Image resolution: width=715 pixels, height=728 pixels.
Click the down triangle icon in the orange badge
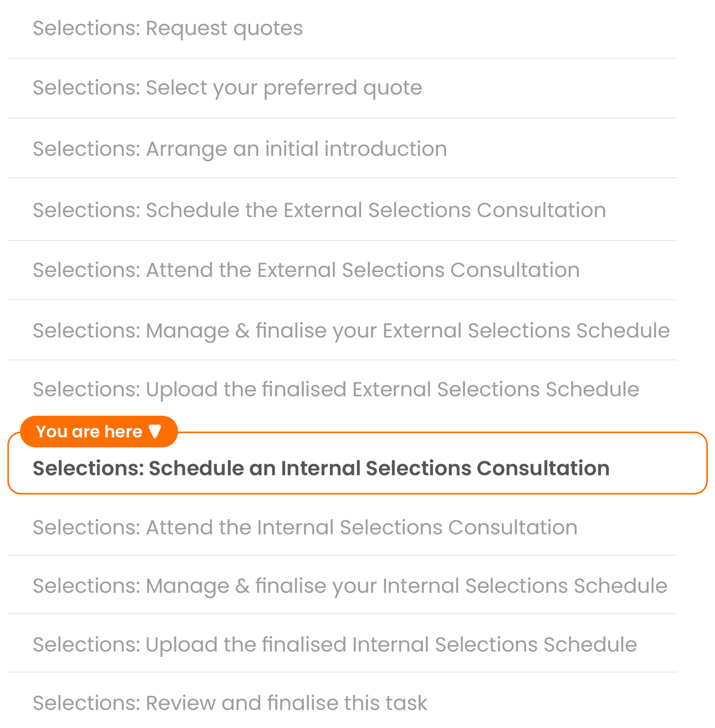click(x=155, y=431)
